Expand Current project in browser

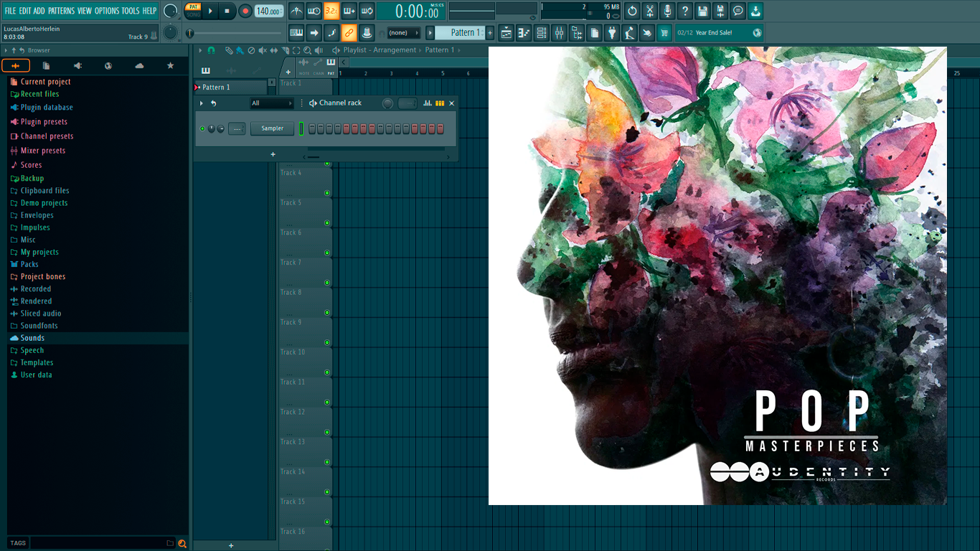[45, 82]
